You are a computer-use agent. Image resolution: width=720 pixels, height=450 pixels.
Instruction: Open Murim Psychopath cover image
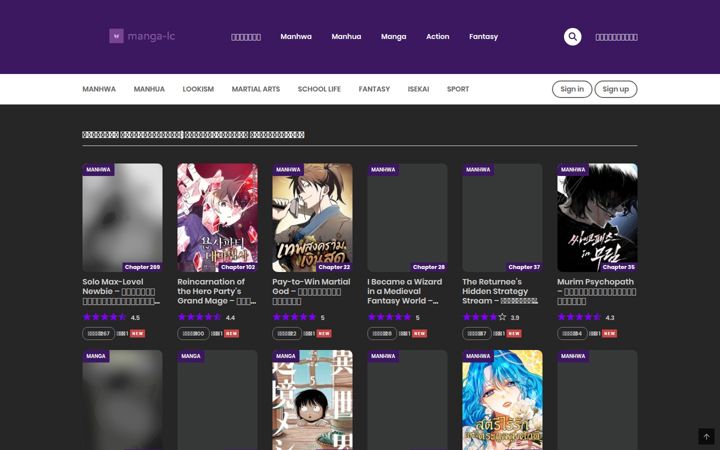597,218
